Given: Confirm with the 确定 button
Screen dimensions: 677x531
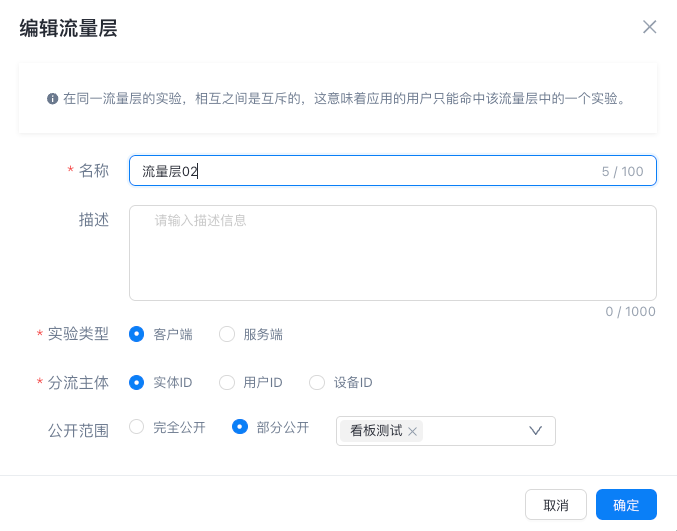Looking at the screenshot, I should (626, 505).
